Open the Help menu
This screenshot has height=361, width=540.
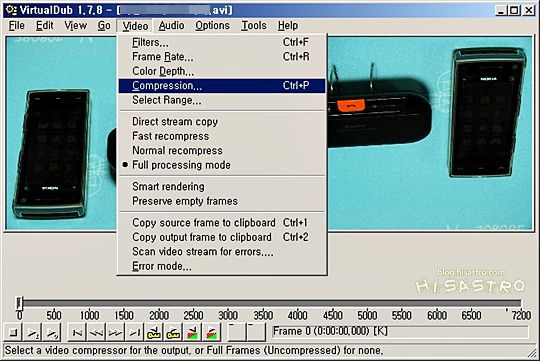(x=288, y=26)
